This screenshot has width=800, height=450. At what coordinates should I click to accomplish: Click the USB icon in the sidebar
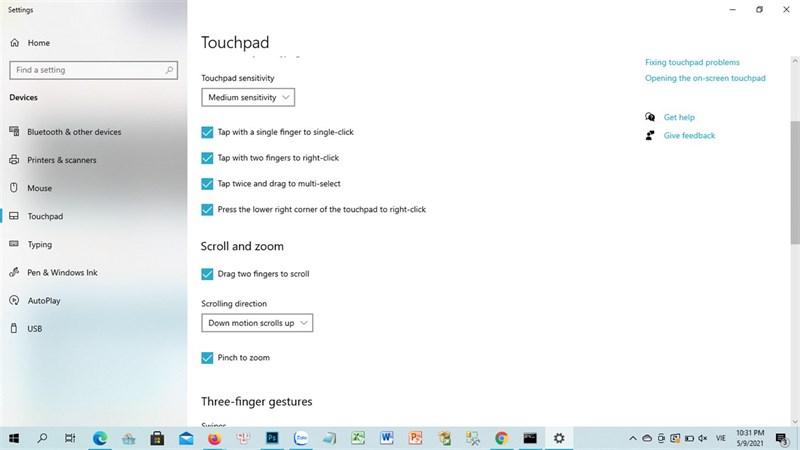(x=14, y=328)
